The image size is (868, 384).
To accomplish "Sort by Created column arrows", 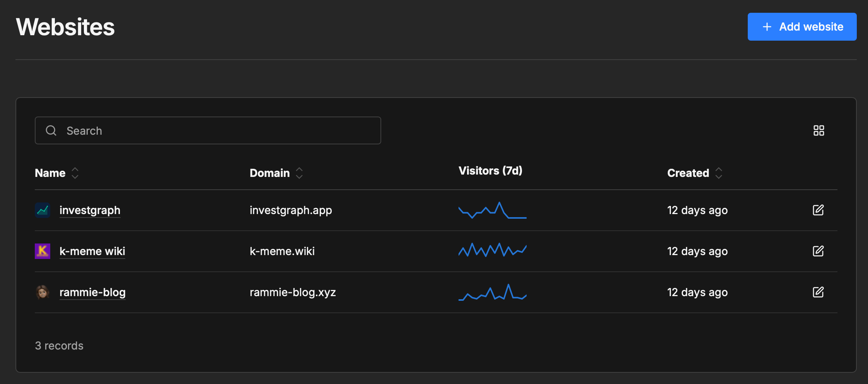I will click(719, 173).
